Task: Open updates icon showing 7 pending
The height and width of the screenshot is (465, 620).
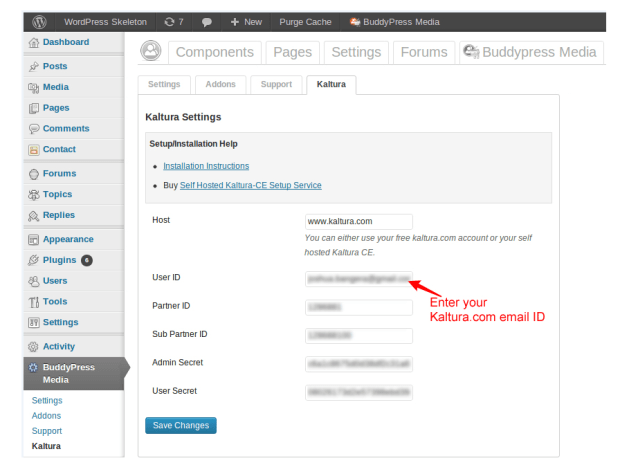Action: coord(174,22)
